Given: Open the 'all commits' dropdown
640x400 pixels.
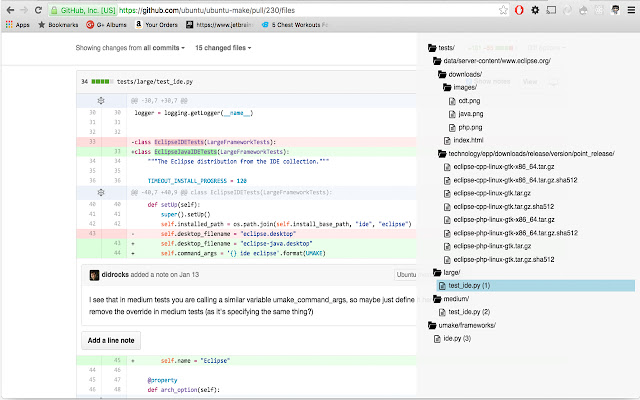Looking at the screenshot, I should (x=165, y=47).
